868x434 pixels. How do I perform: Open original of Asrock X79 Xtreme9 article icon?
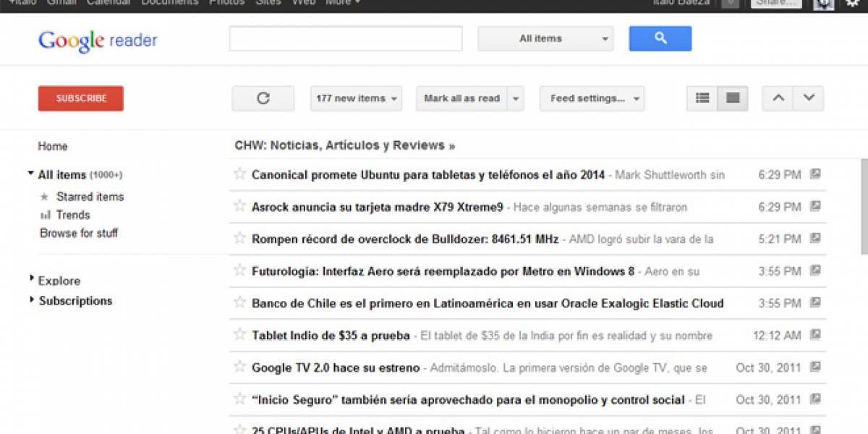coord(815,206)
